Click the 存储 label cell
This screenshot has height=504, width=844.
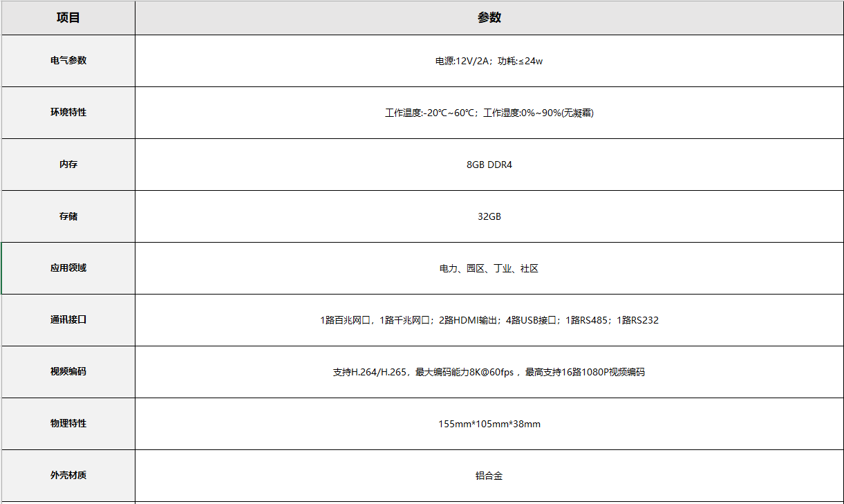(x=68, y=216)
